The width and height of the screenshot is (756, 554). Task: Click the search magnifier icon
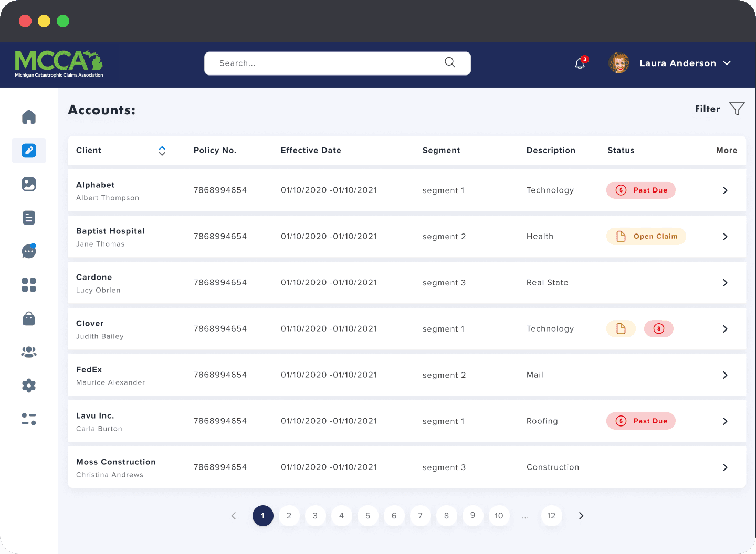pyautogui.click(x=450, y=62)
